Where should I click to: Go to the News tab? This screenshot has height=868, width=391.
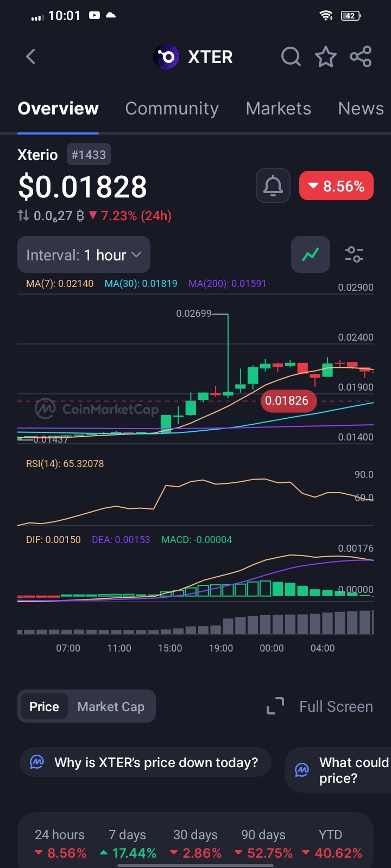coord(361,108)
